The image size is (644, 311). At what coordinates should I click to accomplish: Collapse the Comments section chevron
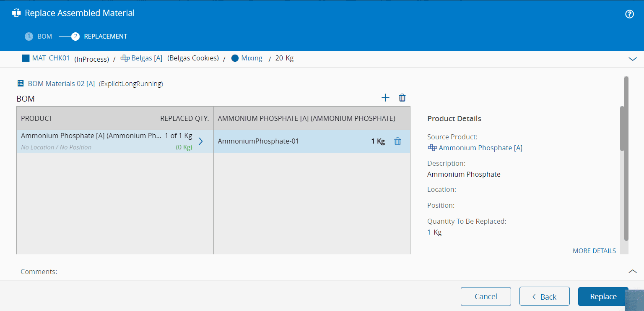click(633, 272)
